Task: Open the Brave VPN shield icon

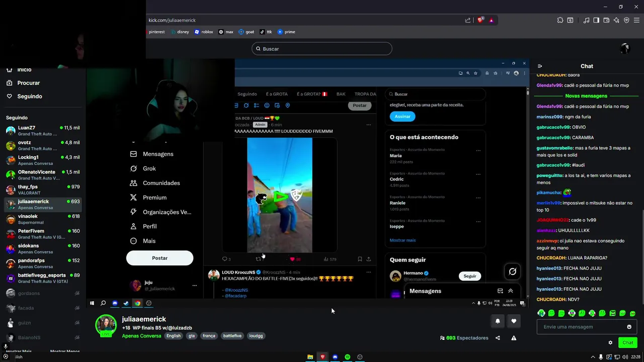Action: tap(626, 20)
